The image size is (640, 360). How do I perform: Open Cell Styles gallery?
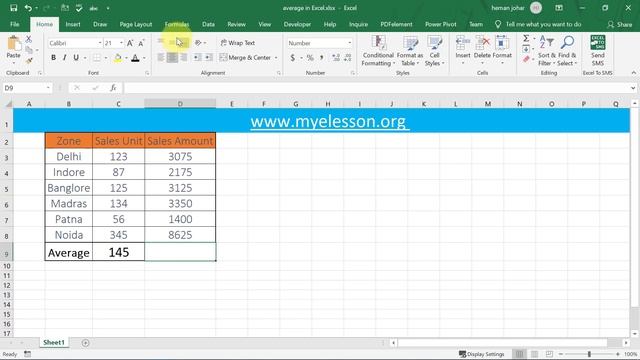(434, 51)
